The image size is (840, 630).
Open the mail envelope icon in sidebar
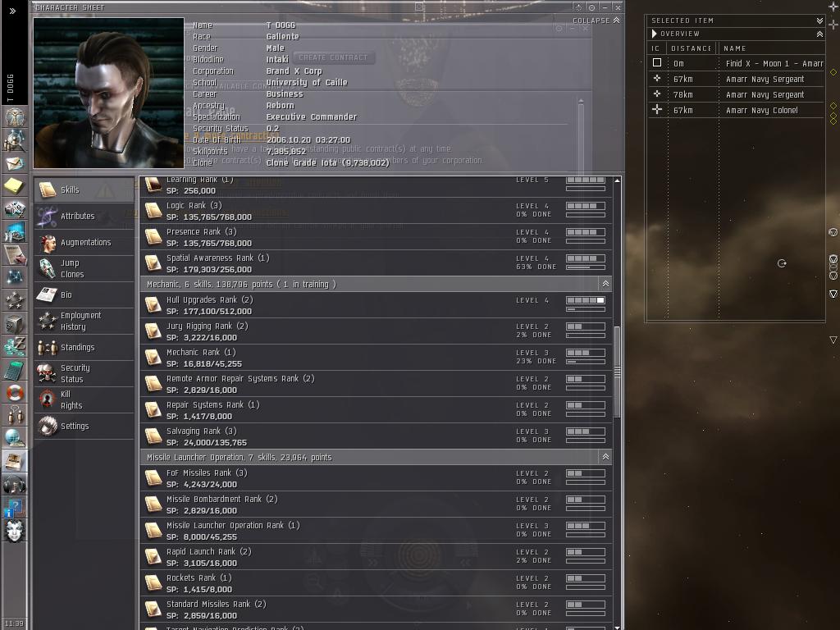click(15, 163)
